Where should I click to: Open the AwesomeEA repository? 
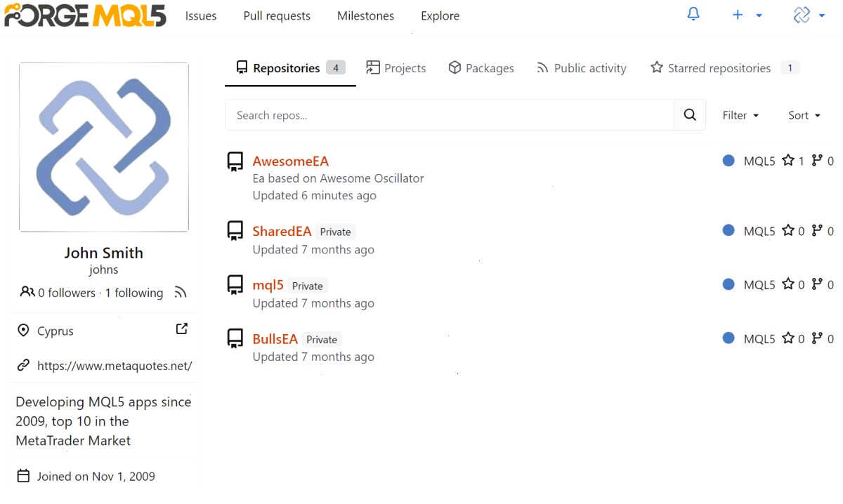click(291, 161)
